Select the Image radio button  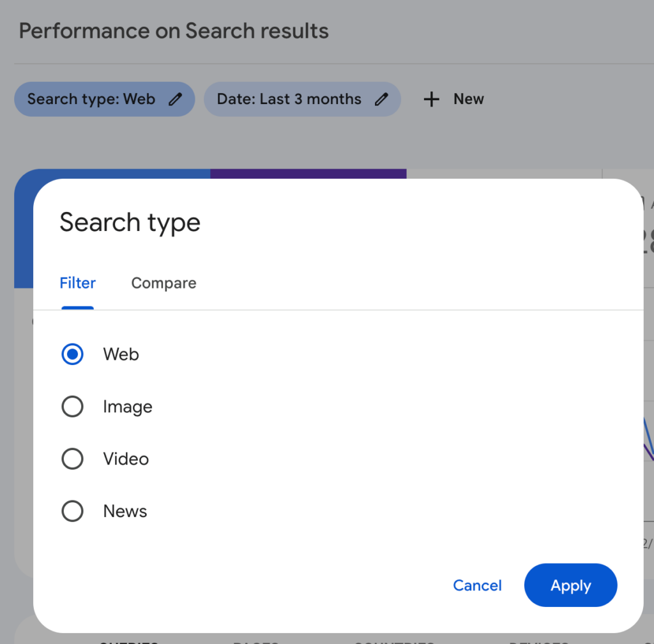click(72, 407)
